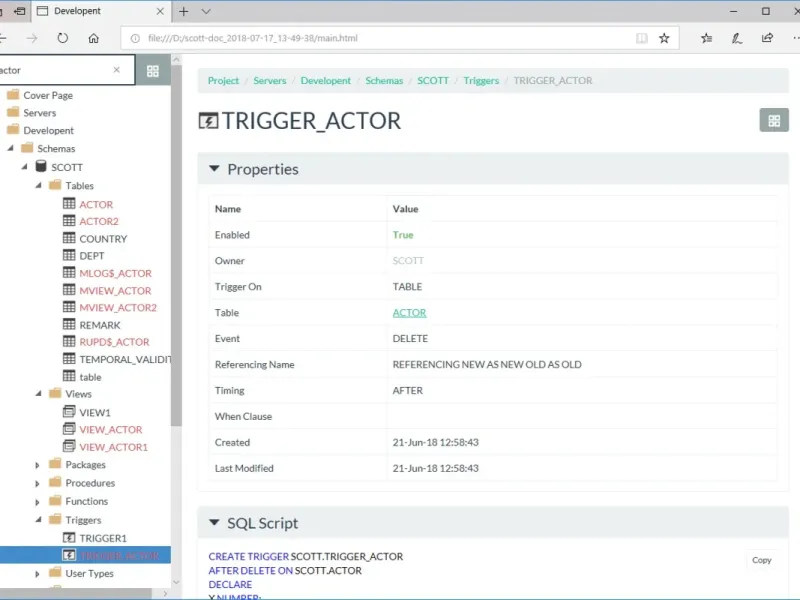
Task: Open the MVIEW_ACTOR table
Action: tap(115, 291)
